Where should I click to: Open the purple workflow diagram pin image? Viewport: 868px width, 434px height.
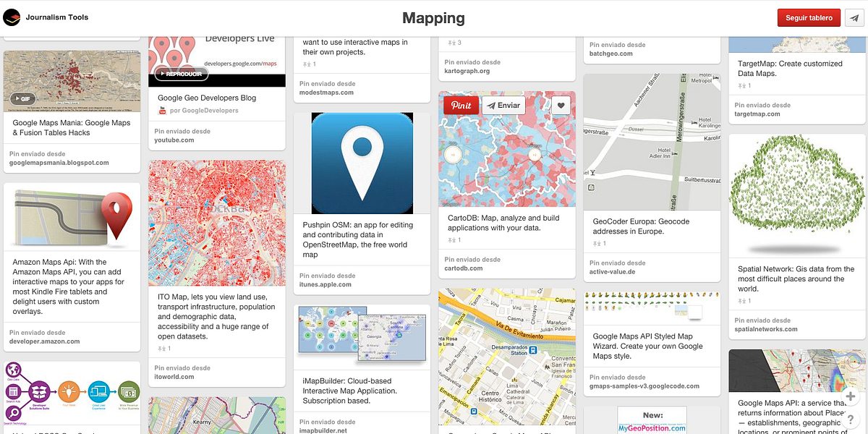coord(72,393)
